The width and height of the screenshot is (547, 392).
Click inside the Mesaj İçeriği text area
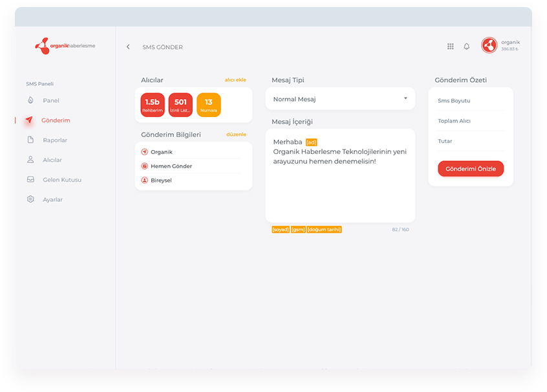coord(340,188)
